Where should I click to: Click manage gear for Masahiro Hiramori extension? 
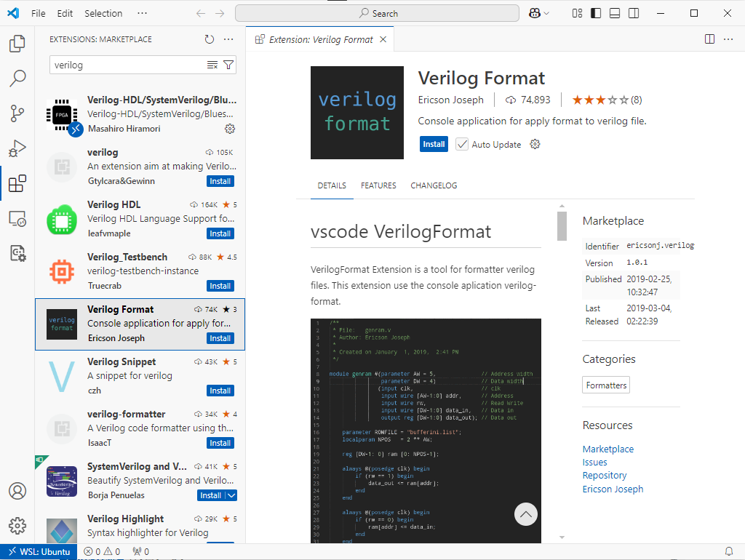click(230, 129)
